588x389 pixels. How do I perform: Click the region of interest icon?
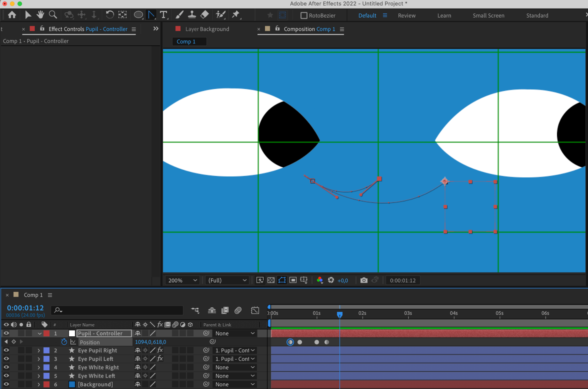tap(293, 280)
